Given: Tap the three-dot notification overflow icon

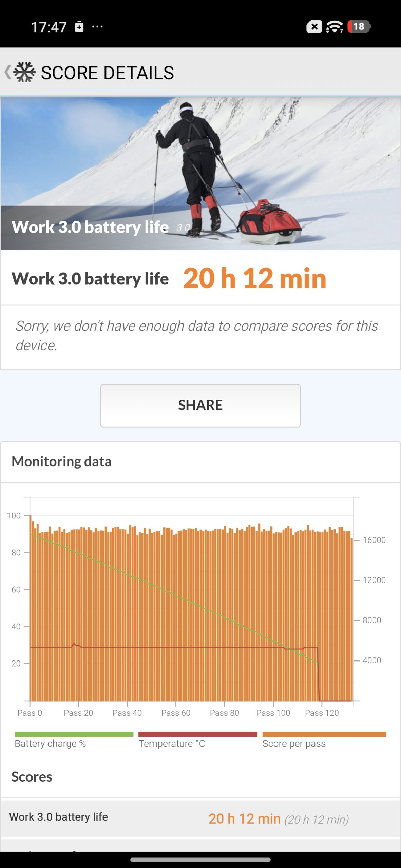Looking at the screenshot, I should (x=97, y=27).
